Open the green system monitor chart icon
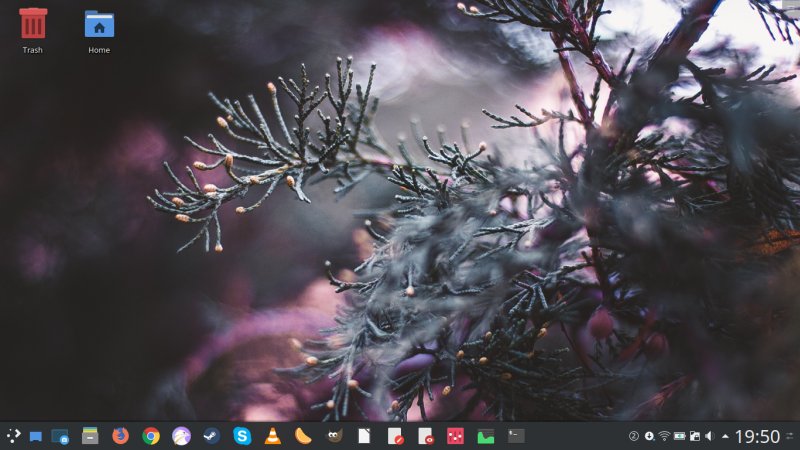This screenshot has height=450, width=800. click(x=486, y=437)
